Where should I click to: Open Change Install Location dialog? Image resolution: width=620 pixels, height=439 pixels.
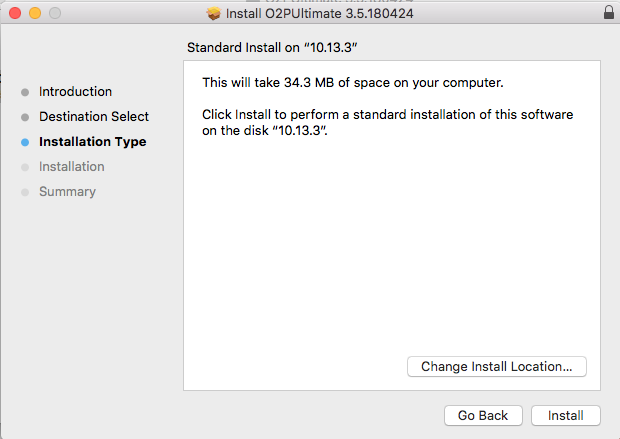pos(497,367)
